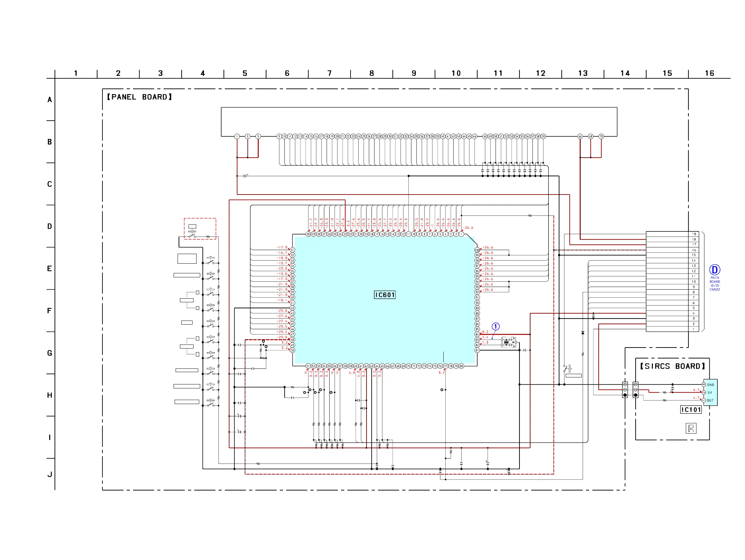Click the blue circled D connector symbol
Image resolution: width=745 pixels, height=560 pixels.
(x=714, y=270)
